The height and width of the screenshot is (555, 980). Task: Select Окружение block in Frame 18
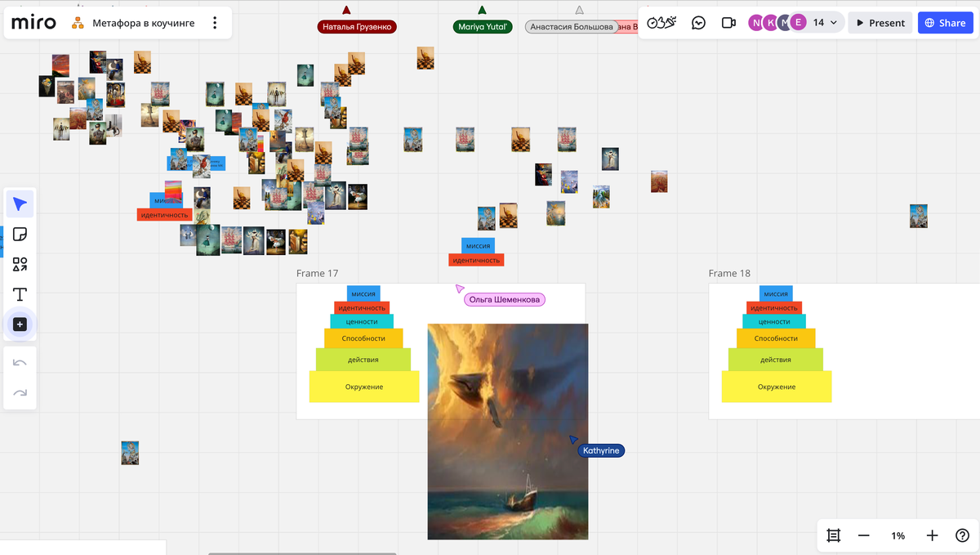tap(777, 387)
